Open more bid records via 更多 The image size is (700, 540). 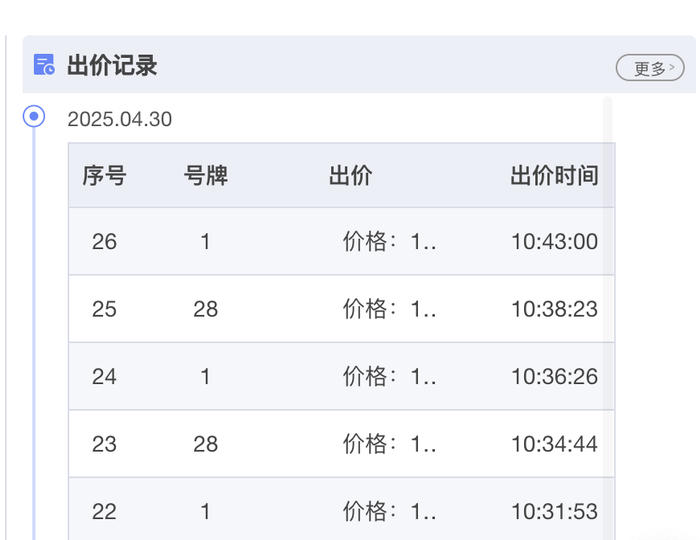(x=650, y=68)
